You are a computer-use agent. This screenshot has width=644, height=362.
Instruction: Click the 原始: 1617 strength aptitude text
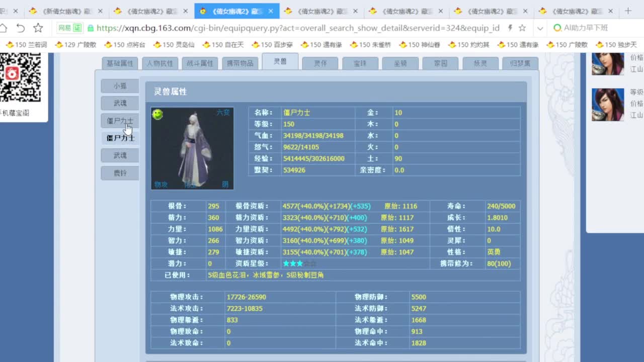tap(397, 229)
